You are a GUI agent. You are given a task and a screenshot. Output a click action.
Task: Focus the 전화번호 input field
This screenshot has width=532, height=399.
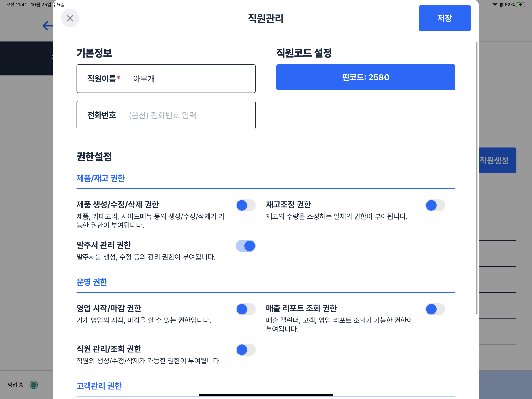(x=190, y=115)
